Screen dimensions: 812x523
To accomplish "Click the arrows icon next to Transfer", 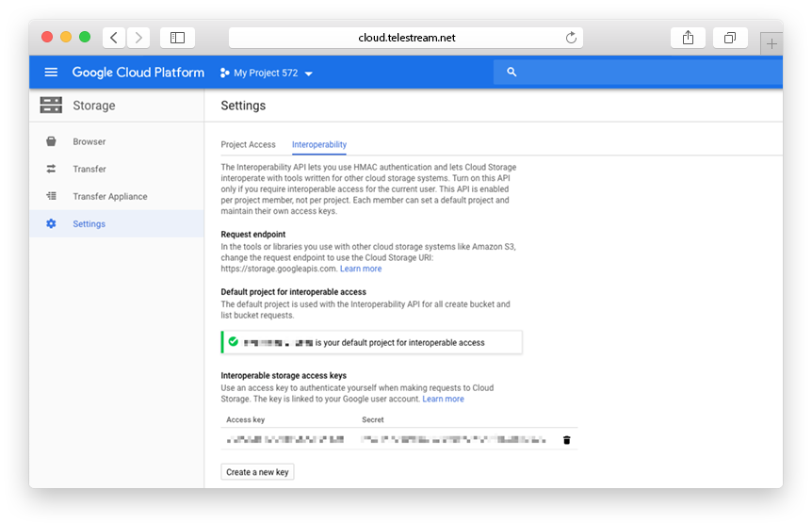I will (x=51, y=169).
